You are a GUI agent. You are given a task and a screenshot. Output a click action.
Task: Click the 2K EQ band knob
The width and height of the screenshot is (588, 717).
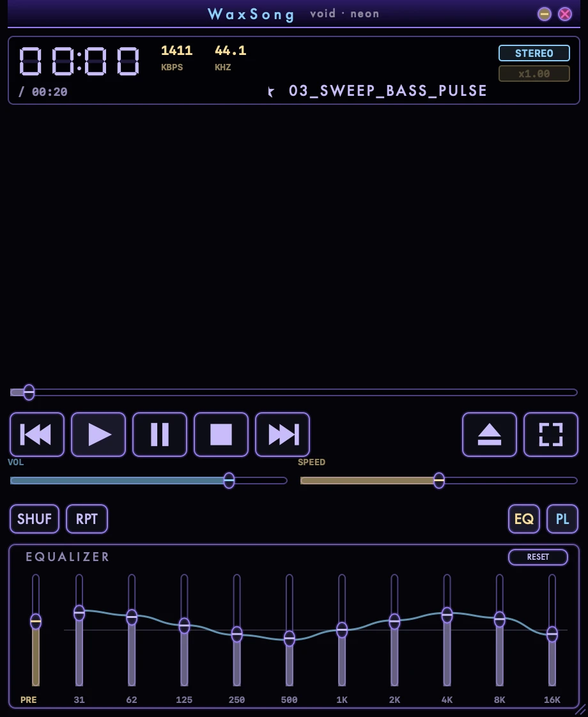click(x=394, y=621)
